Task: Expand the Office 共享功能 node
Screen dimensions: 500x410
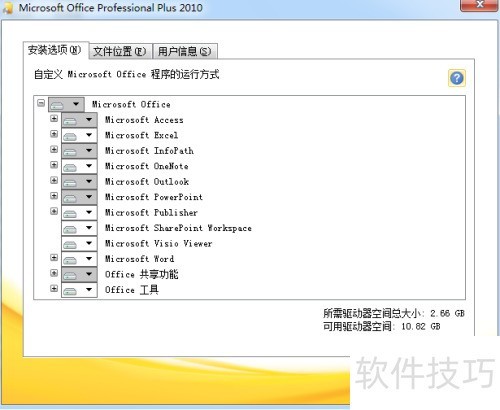Action: 54,273
